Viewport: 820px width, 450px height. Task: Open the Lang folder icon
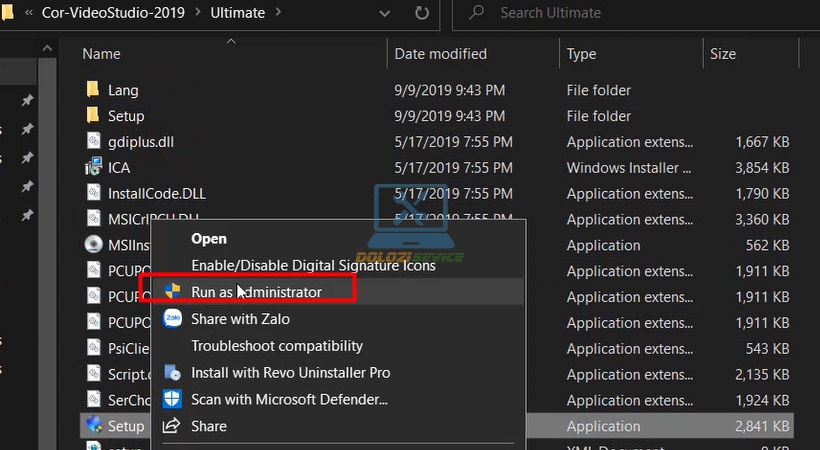tap(93, 89)
